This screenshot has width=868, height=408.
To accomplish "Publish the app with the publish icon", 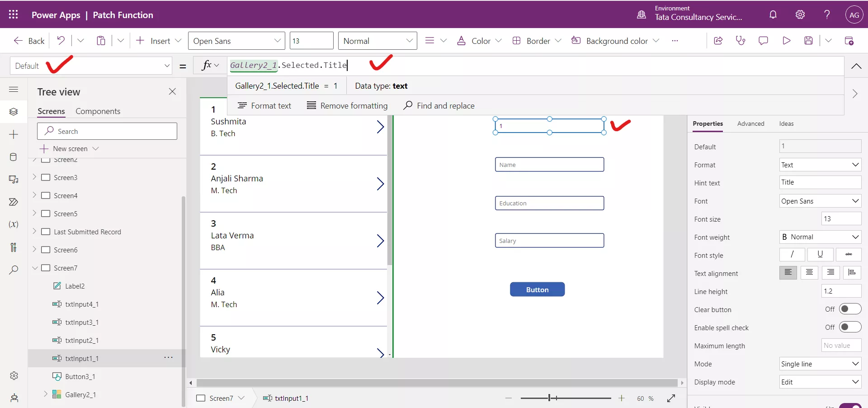I will tap(849, 40).
